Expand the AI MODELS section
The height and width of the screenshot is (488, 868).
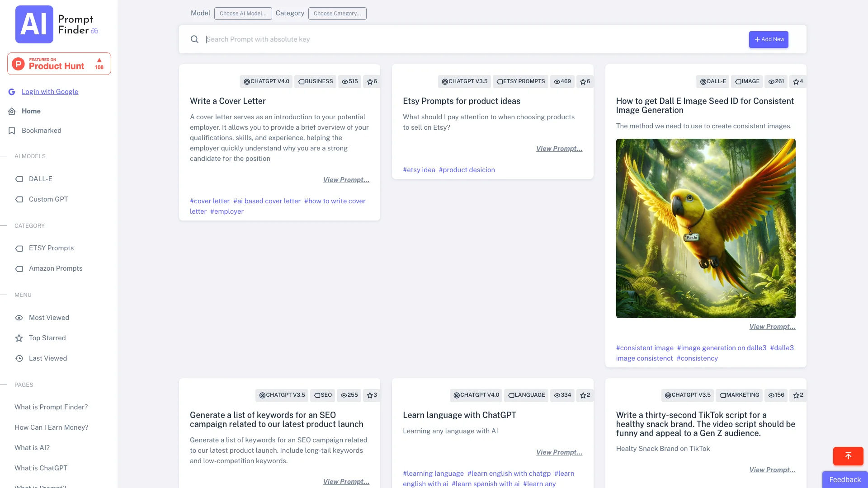pos(30,156)
